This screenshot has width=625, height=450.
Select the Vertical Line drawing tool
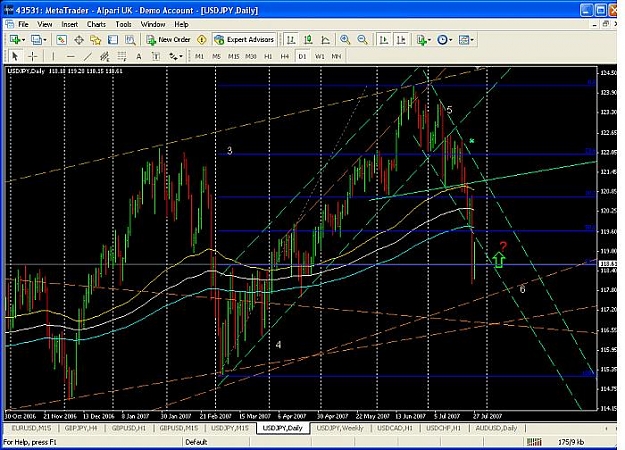click(x=53, y=56)
